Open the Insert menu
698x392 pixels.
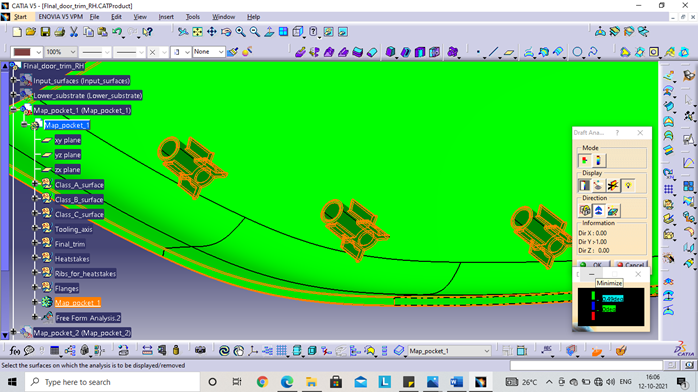pos(166,17)
